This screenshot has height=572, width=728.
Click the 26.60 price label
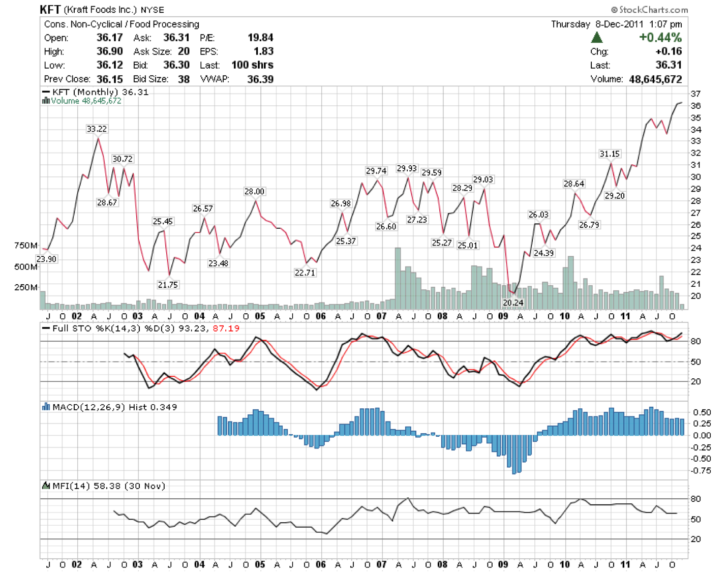386,226
